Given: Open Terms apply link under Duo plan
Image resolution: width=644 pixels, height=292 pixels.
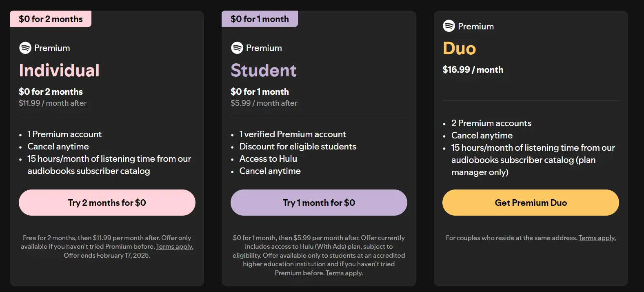Looking at the screenshot, I should 597,238.
